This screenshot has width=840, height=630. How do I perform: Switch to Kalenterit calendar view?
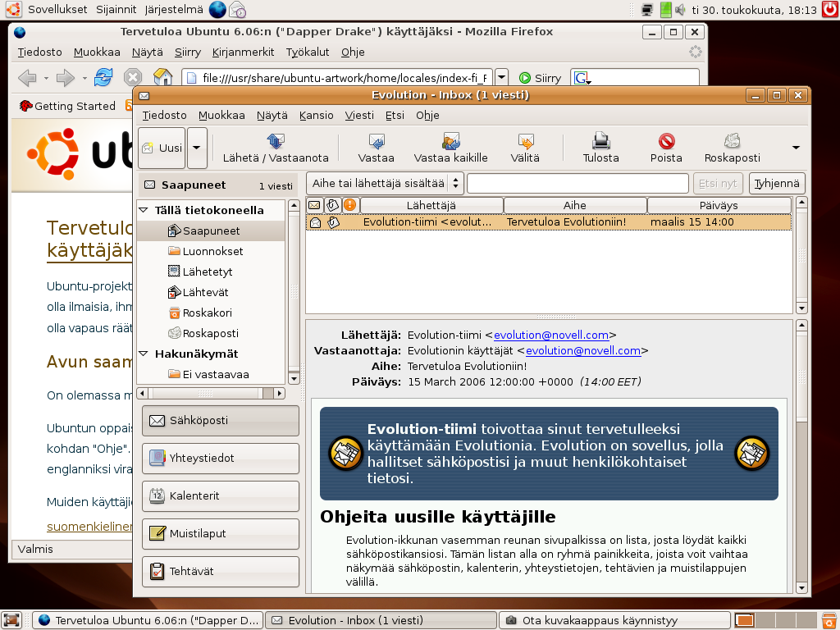pos(220,495)
